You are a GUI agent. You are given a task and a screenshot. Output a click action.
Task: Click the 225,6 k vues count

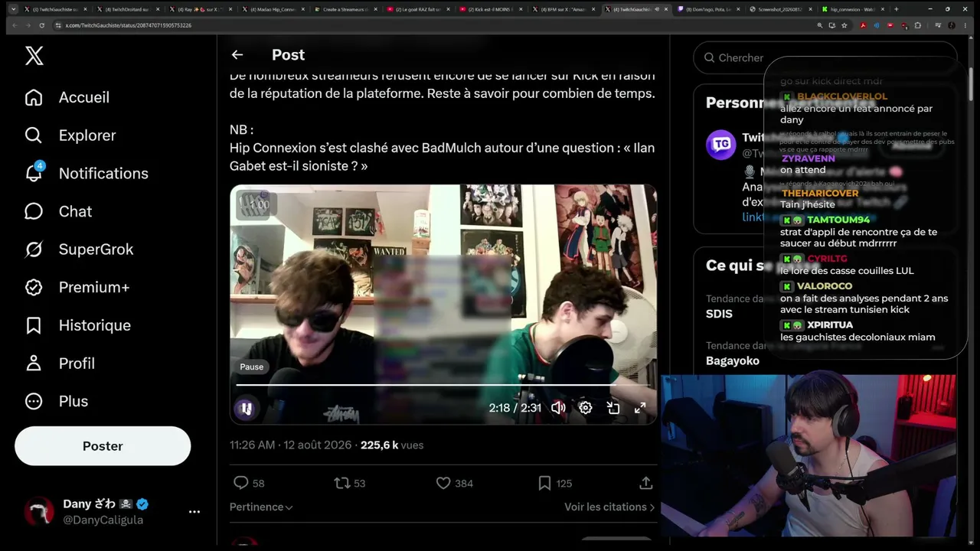[x=392, y=445]
